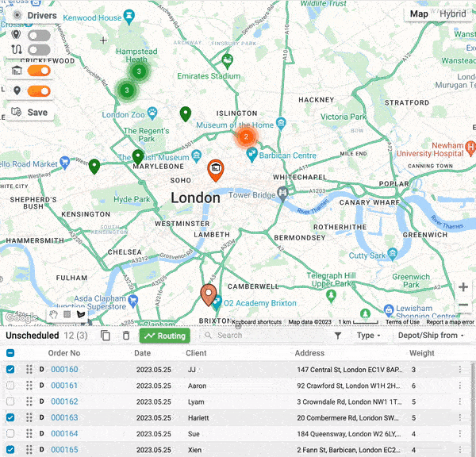Click the address cell '92 Crawford St, London W1H 2H...'

click(348, 386)
